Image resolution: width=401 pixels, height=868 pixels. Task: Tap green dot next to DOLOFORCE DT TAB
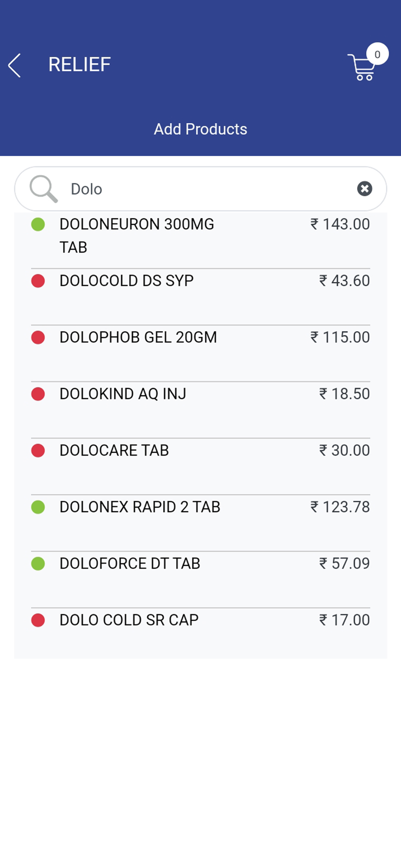click(38, 563)
